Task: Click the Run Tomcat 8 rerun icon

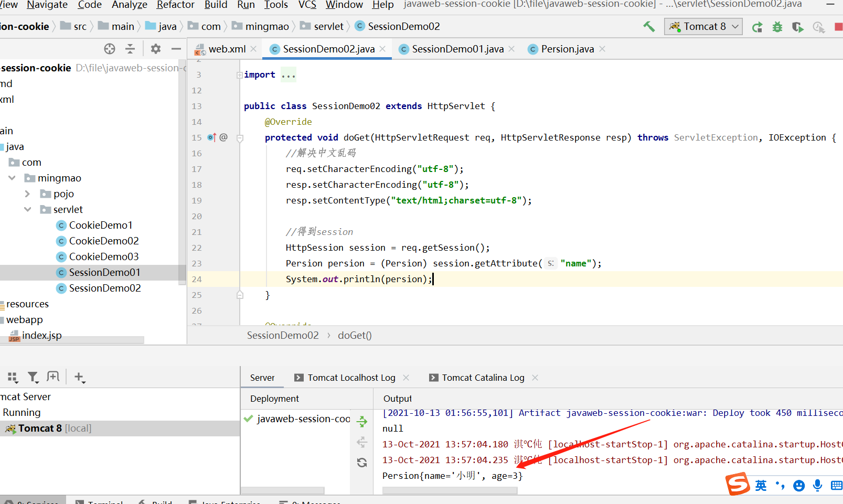Action: [x=757, y=27]
